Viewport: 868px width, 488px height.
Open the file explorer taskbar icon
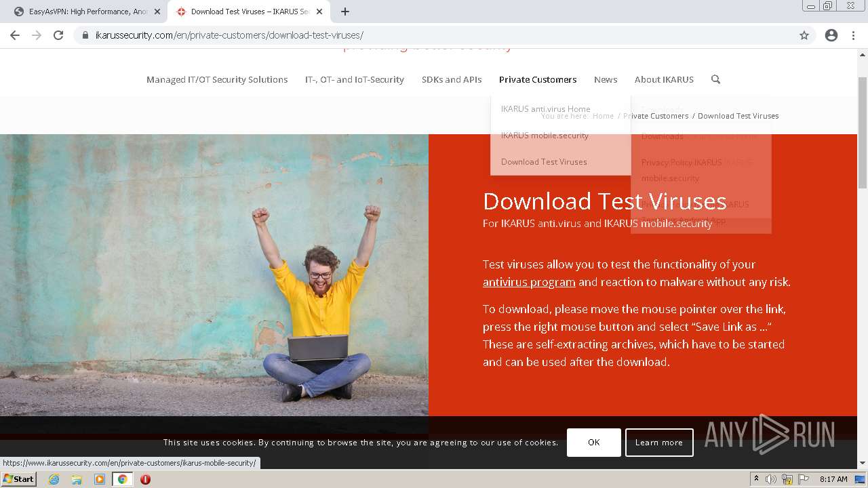tap(77, 479)
